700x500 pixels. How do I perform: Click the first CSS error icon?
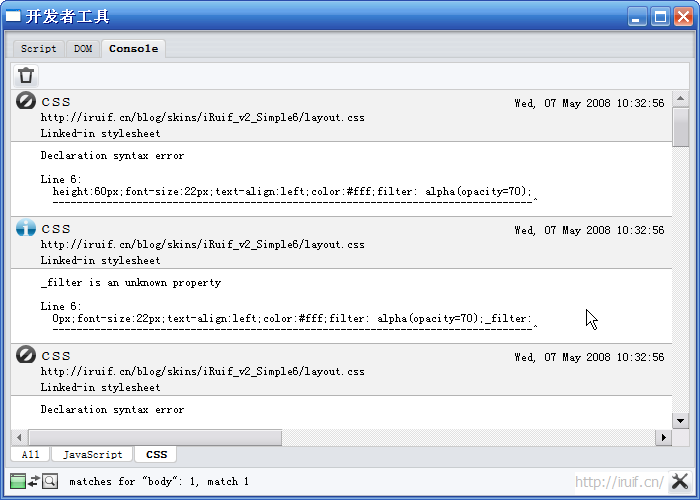pyautogui.click(x=26, y=101)
